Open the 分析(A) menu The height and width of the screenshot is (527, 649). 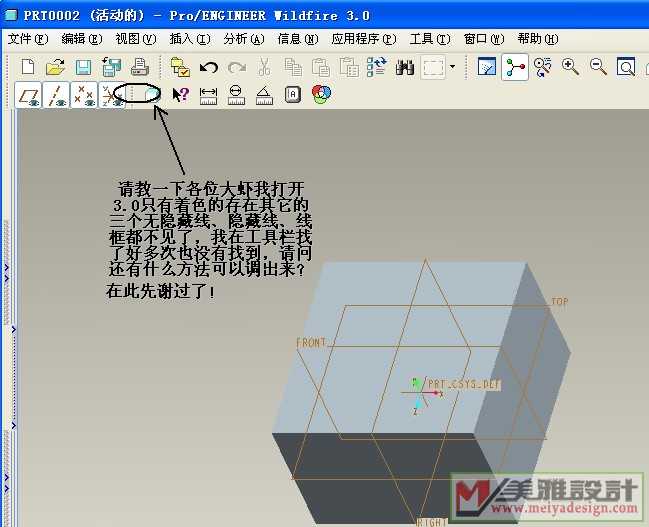tap(244, 39)
